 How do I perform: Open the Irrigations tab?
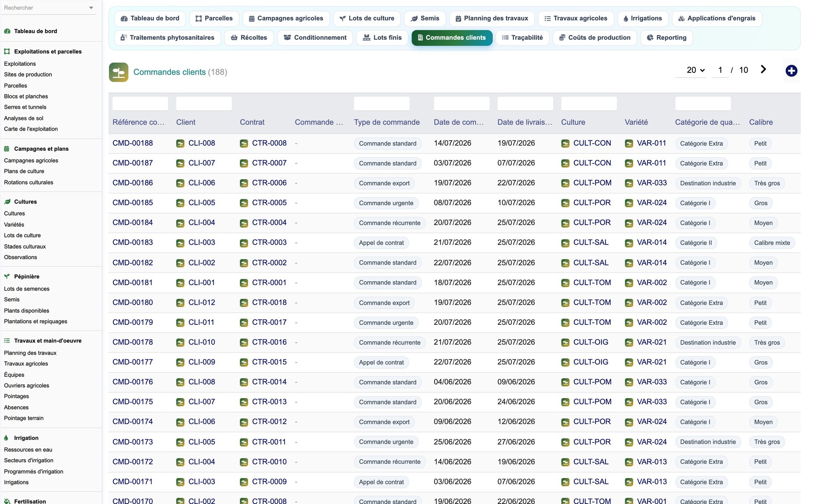[x=643, y=18]
